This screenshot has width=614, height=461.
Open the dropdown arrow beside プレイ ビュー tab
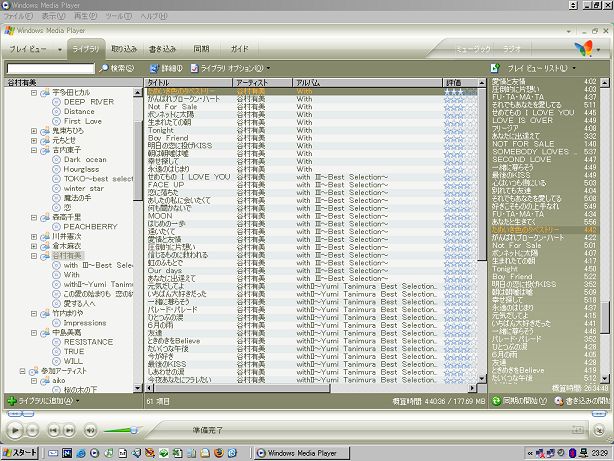pyautogui.click(x=60, y=50)
